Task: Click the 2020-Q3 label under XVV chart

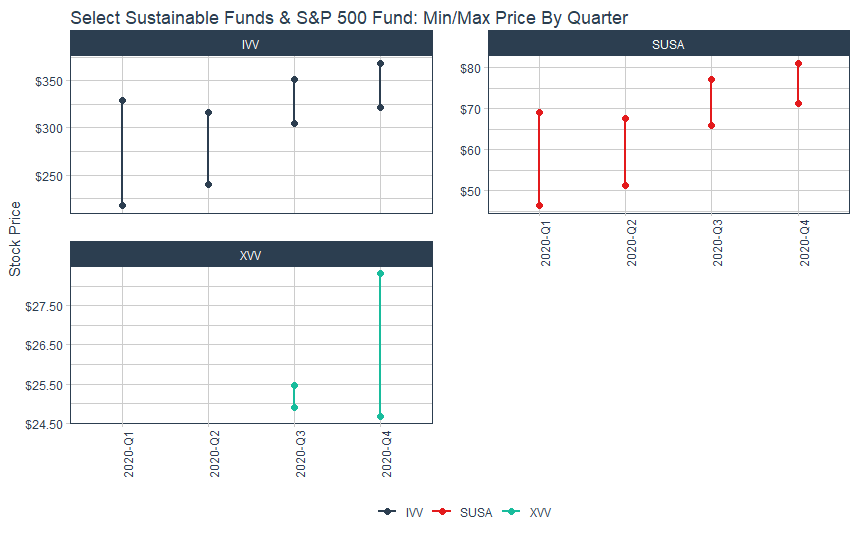Action: coord(301,454)
